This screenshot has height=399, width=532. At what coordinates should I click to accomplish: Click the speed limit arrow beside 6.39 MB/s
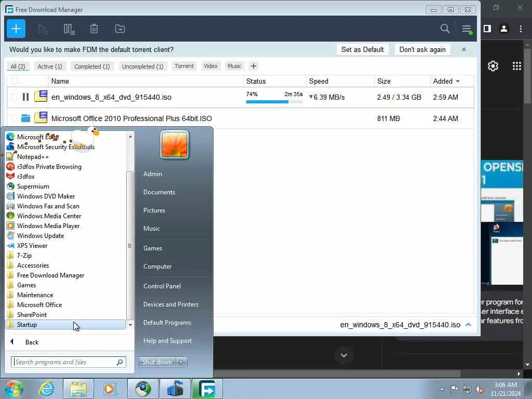(311, 97)
